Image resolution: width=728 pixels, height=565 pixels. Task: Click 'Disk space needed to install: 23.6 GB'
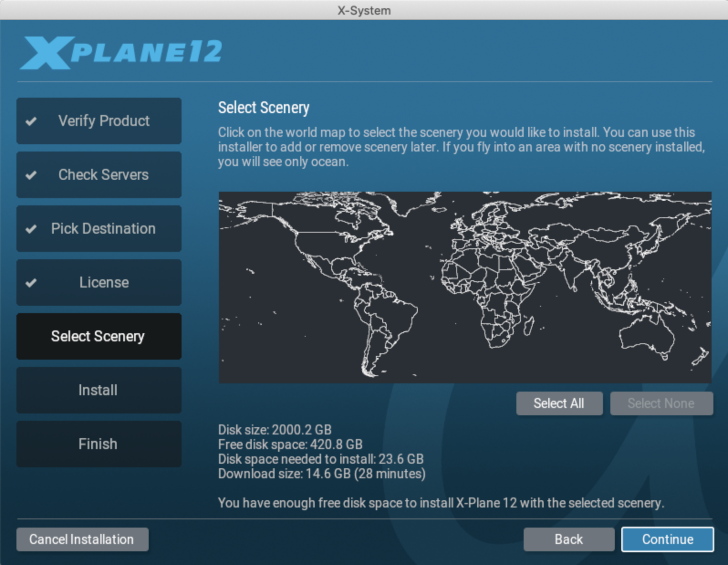tap(321, 459)
